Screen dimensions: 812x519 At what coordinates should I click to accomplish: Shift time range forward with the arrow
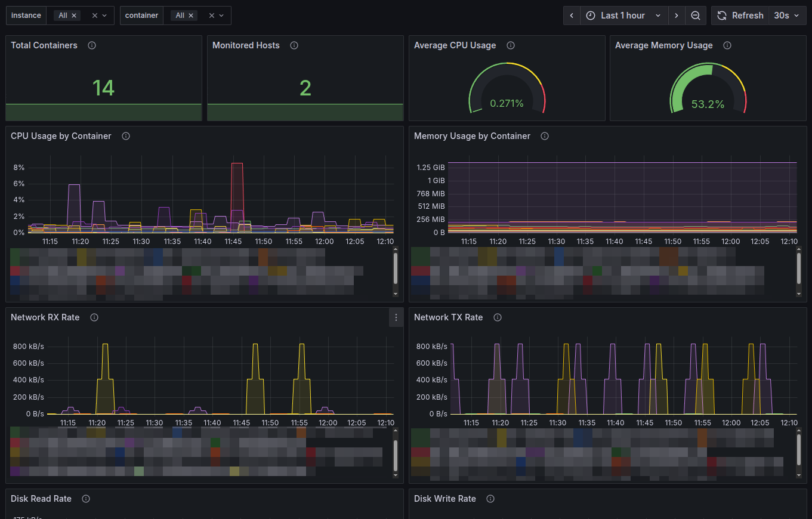tap(677, 15)
